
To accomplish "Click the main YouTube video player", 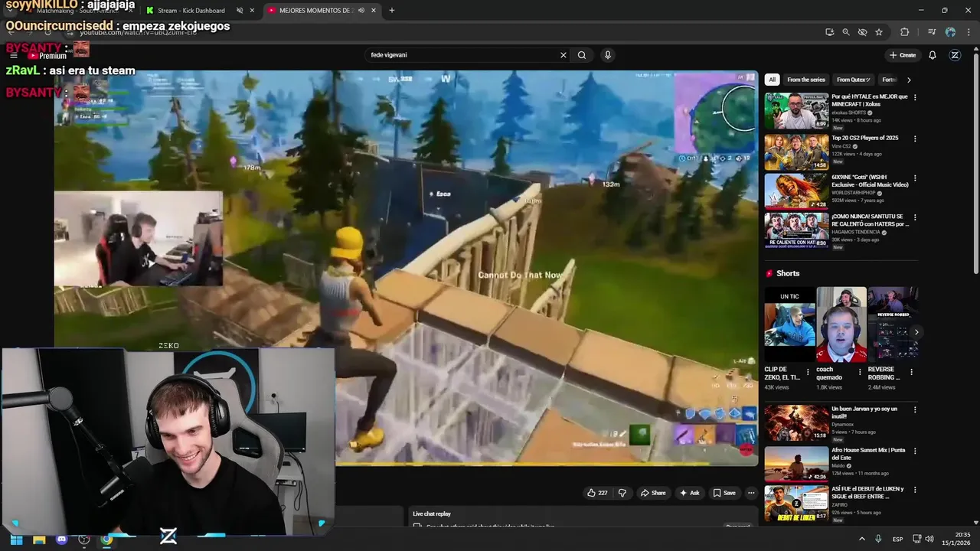I will pyautogui.click(x=406, y=268).
